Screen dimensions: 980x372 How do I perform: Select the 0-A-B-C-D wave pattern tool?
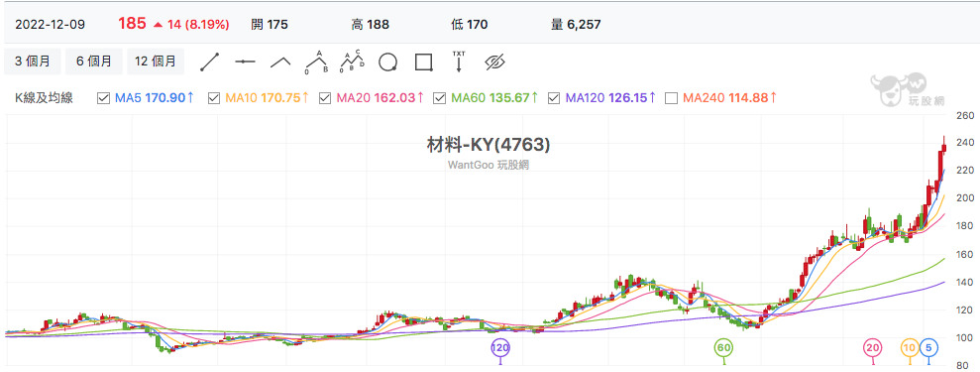tap(353, 62)
